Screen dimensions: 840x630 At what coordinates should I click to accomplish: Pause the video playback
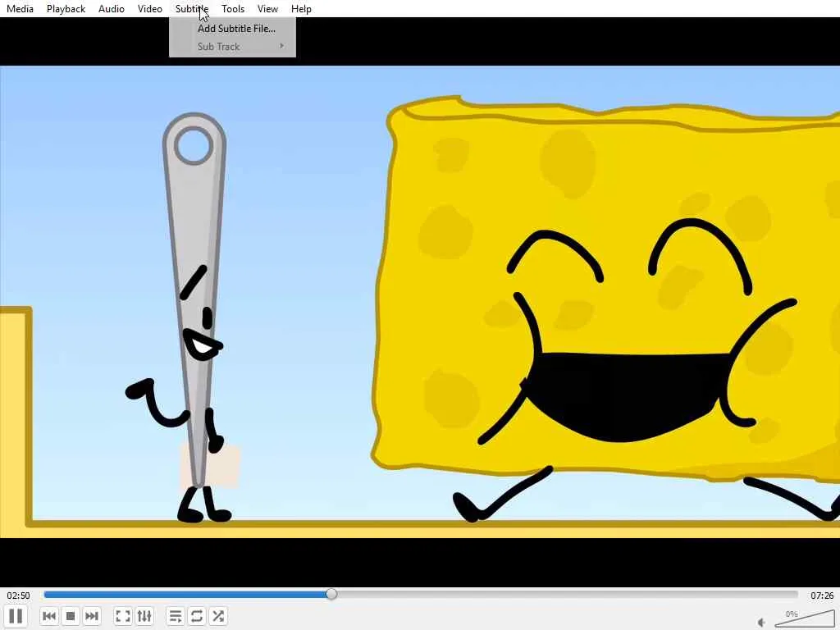[x=16, y=616]
